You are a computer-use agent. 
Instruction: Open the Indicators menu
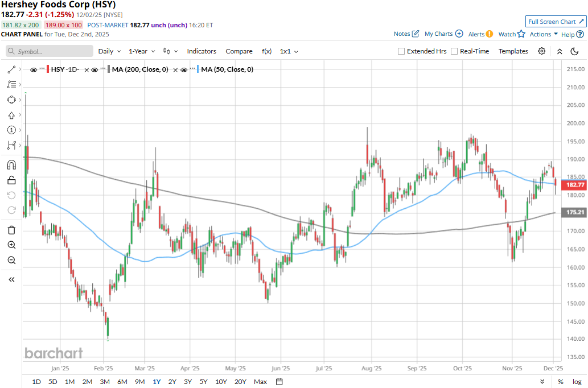coord(202,51)
